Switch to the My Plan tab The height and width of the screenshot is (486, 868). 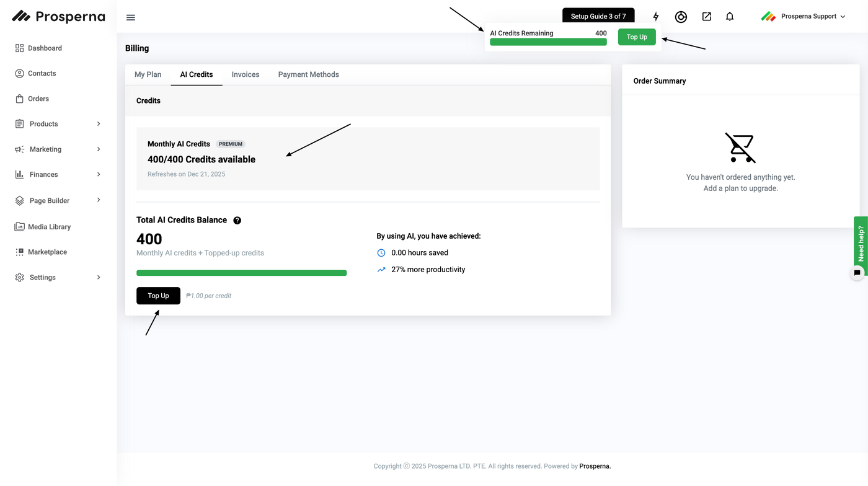coord(148,74)
